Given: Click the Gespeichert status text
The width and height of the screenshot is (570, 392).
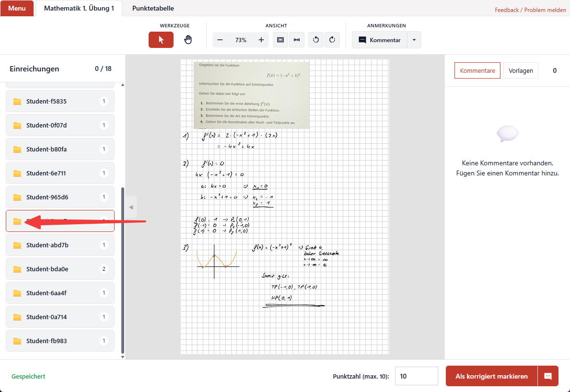Looking at the screenshot, I should 28,376.
